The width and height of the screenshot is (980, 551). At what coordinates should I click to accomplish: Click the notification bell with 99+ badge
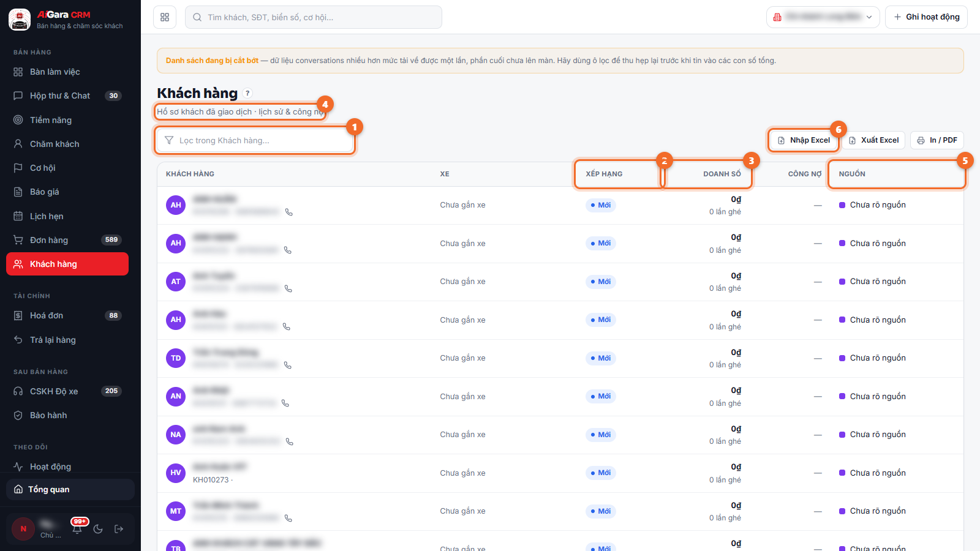77,528
